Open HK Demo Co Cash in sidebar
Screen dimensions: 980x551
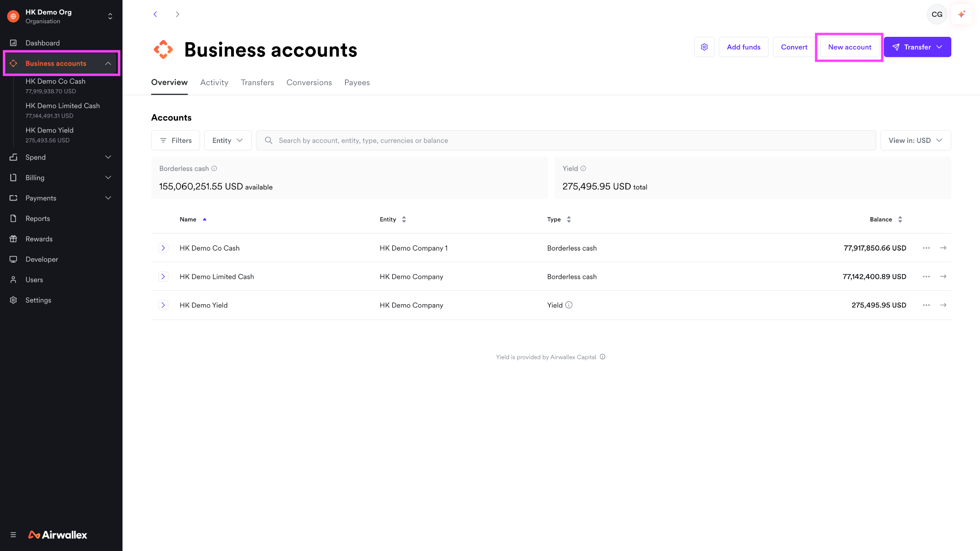[56, 86]
